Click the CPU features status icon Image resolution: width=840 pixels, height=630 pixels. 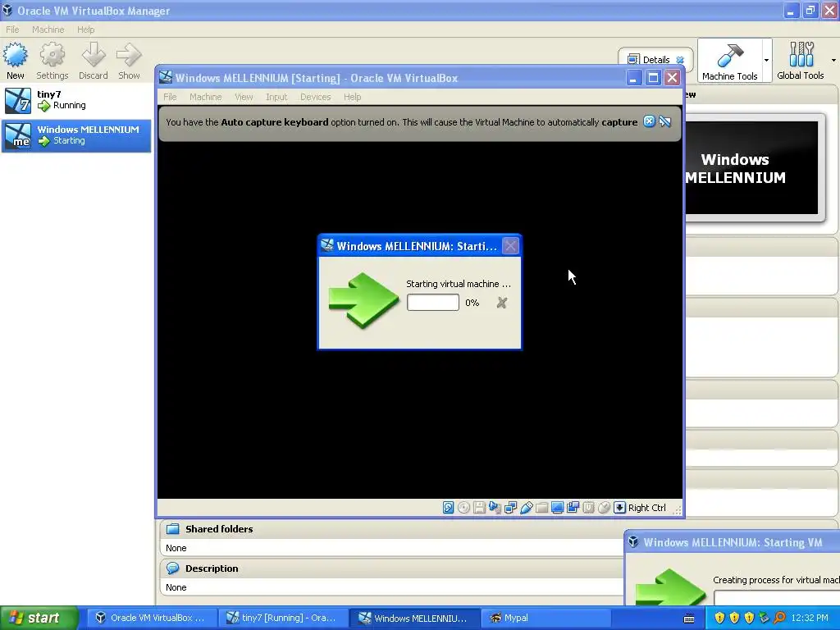point(588,507)
